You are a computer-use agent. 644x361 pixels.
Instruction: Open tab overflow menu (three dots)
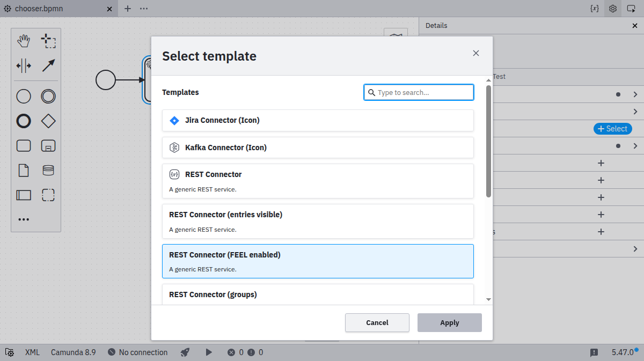(x=144, y=9)
